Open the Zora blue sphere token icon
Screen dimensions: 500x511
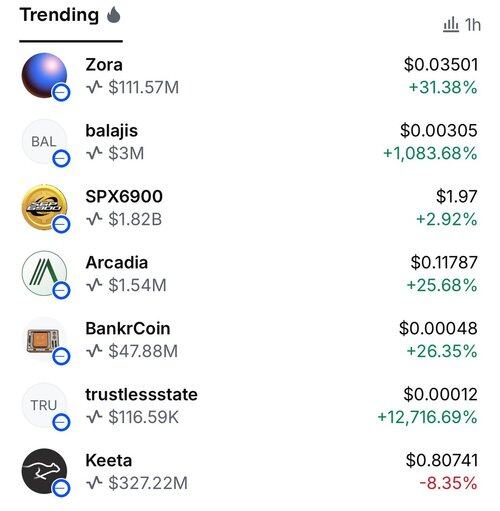pos(44,76)
